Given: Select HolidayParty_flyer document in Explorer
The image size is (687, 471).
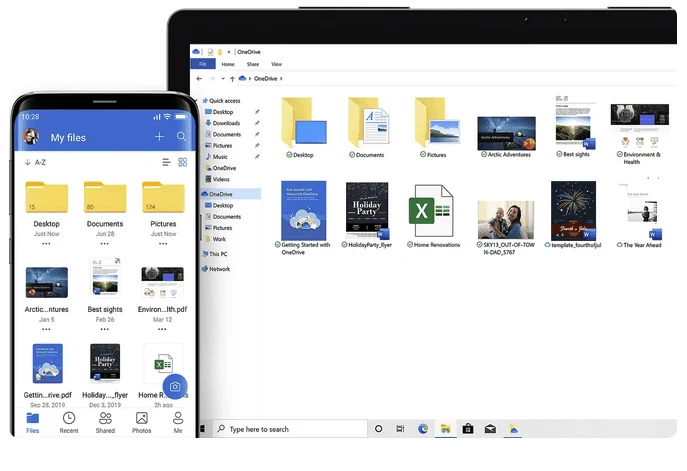Looking at the screenshot, I should point(367,215).
